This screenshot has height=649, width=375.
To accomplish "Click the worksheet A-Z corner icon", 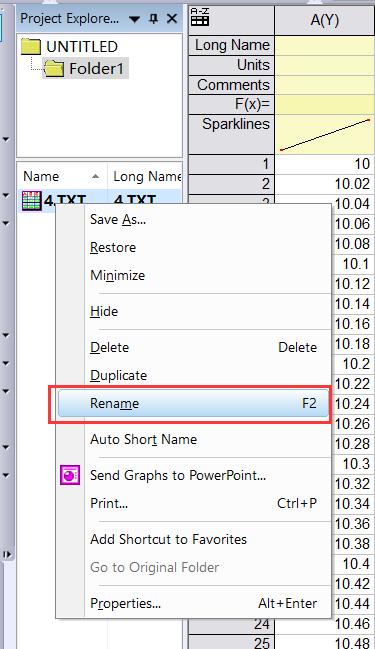I will [200, 17].
